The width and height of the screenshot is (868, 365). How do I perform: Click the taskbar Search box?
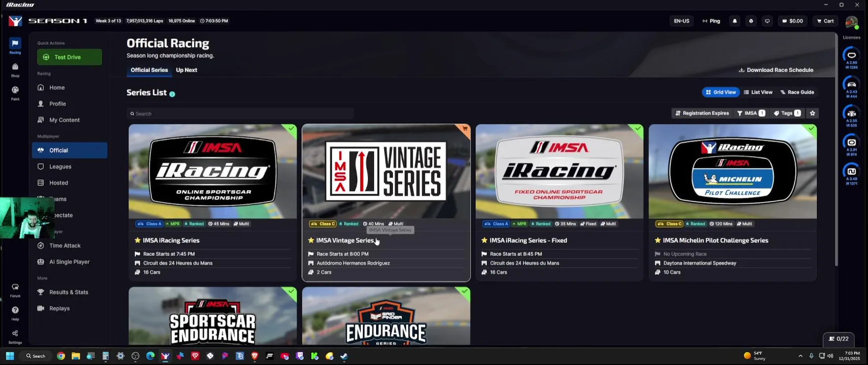click(36, 356)
